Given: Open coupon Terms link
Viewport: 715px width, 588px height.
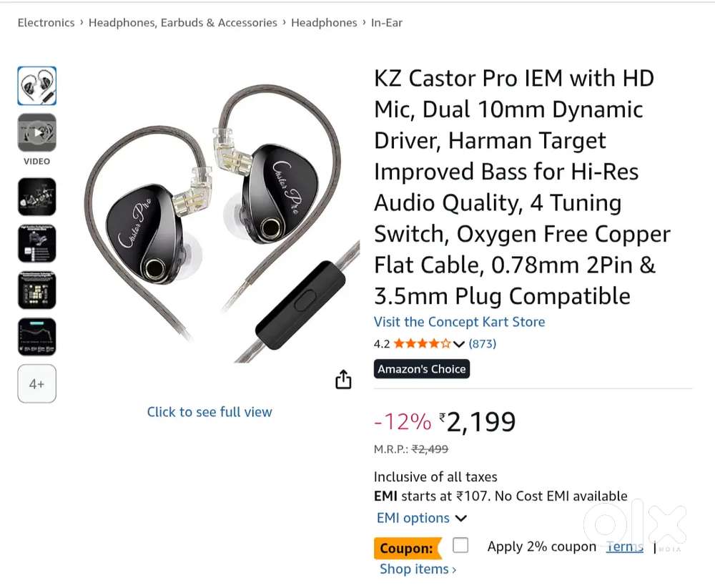Looking at the screenshot, I should click(624, 547).
